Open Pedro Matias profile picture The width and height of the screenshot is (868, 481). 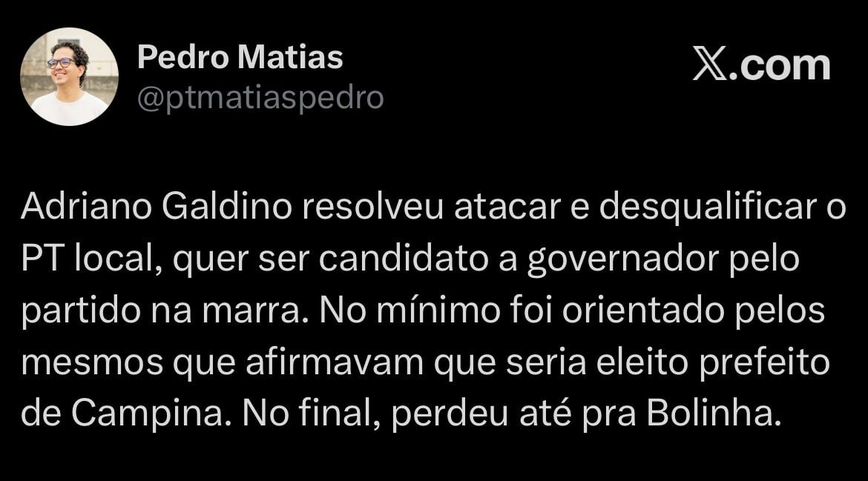69,76
